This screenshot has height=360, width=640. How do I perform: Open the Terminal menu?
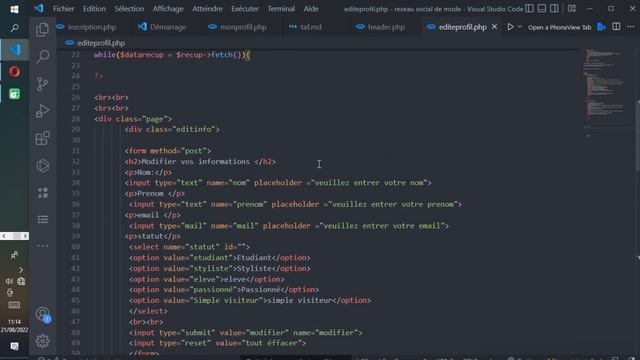281,9
